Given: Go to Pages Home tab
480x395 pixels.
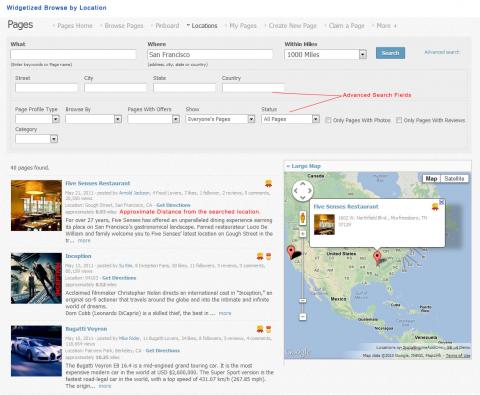Looking at the screenshot, I should click(x=75, y=26).
